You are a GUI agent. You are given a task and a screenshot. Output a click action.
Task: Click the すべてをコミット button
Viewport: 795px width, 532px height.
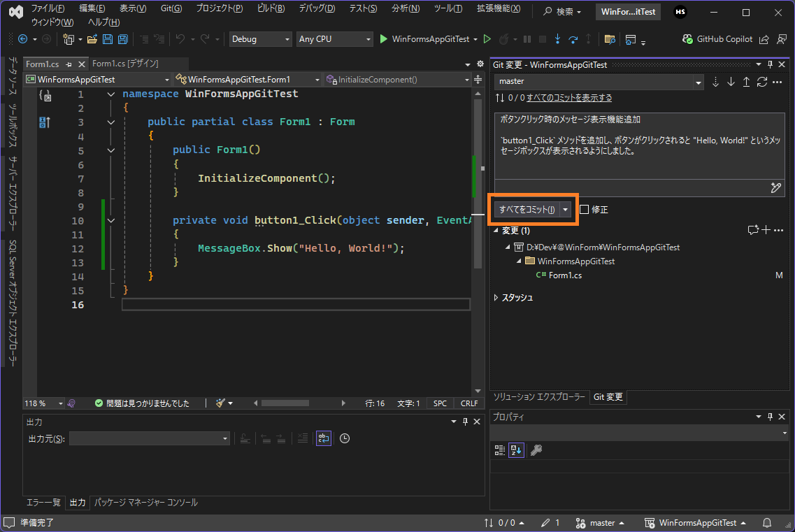527,210
